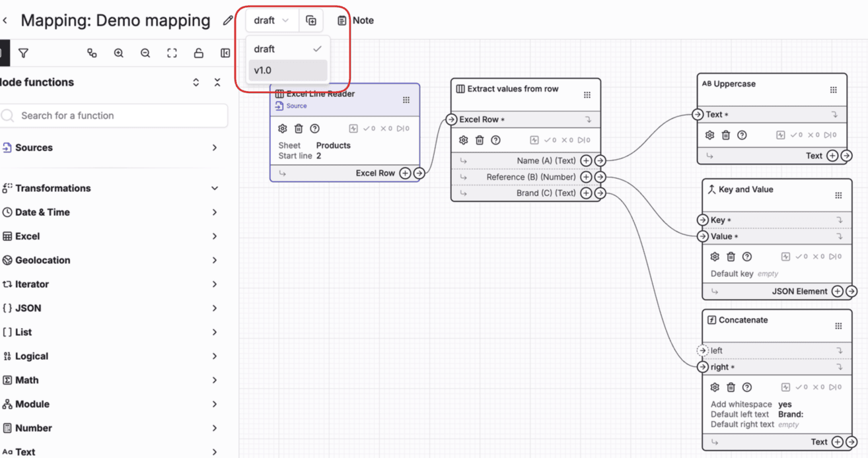Open settings of the Key and Value node
The width and height of the screenshot is (868, 458).
pyautogui.click(x=715, y=257)
